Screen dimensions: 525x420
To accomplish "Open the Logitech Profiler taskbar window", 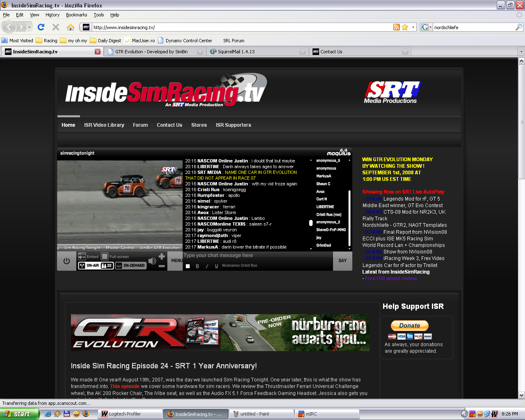I will [130, 414].
